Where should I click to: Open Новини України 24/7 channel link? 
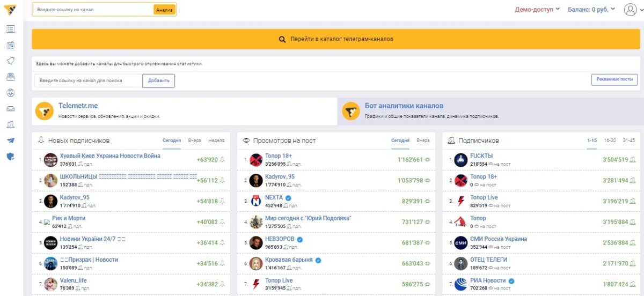pos(92,239)
